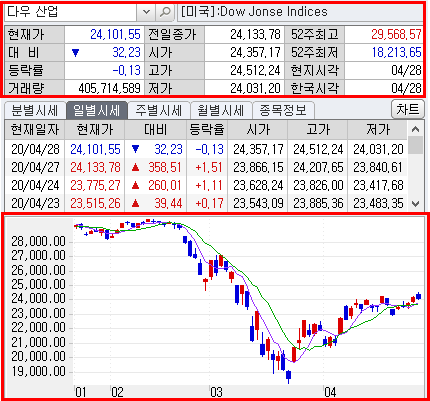Click the red up triangle beside 358.51

pos(135,167)
